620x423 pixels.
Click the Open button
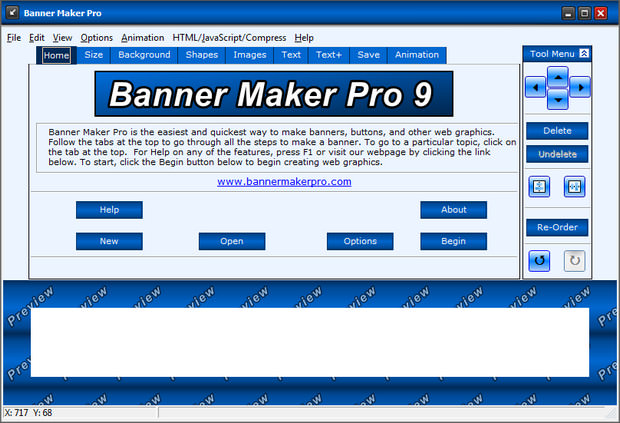click(232, 241)
